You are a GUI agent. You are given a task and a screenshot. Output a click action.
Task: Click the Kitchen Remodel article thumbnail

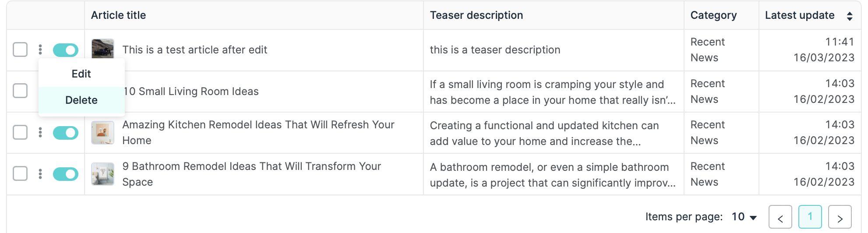click(102, 132)
